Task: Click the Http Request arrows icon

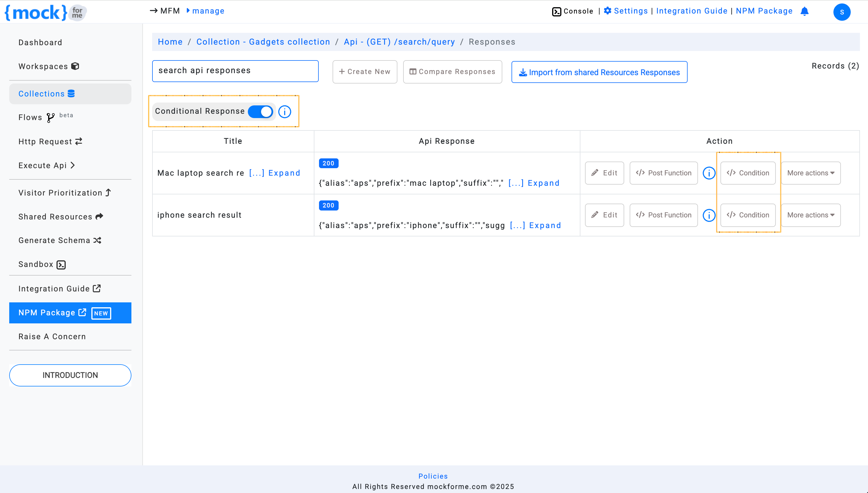Action: click(79, 141)
